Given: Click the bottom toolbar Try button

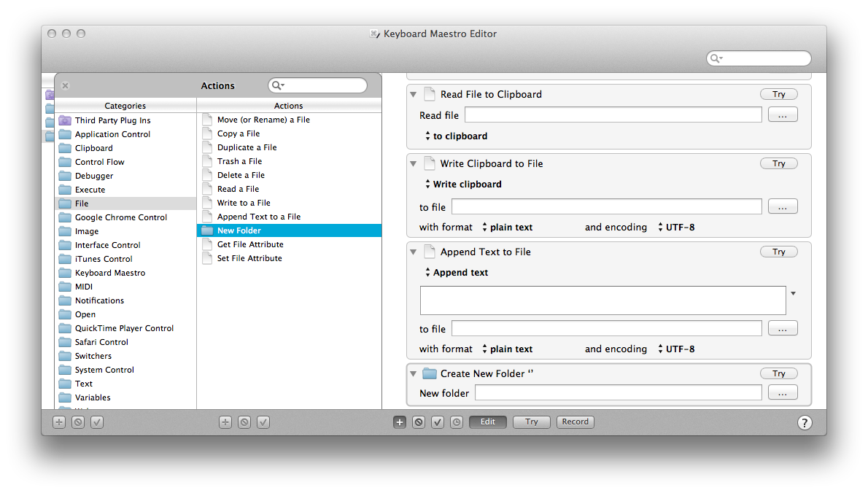Looking at the screenshot, I should click(532, 422).
